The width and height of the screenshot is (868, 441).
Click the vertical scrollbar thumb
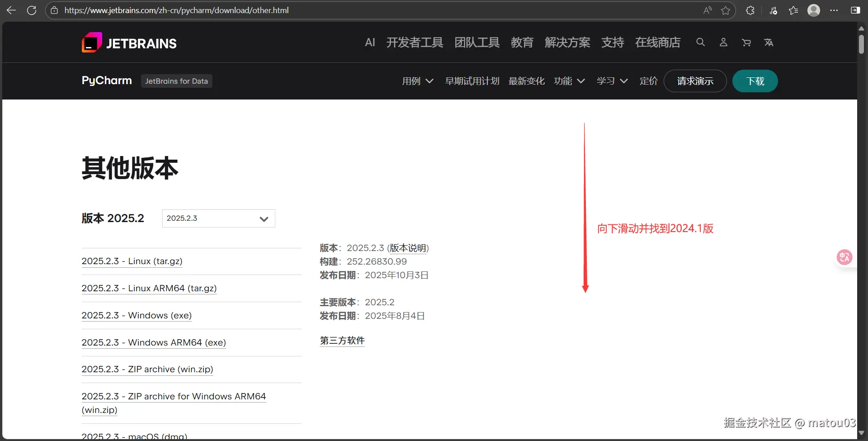pyautogui.click(x=861, y=44)
